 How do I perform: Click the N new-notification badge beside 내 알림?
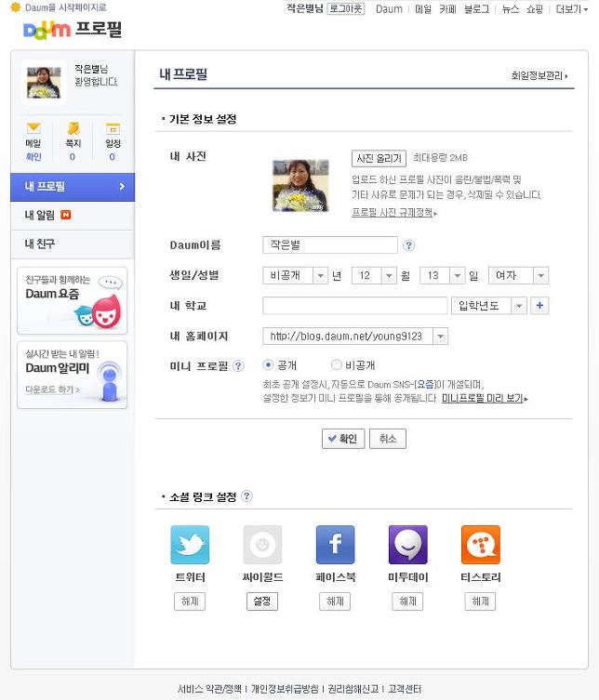(x=66, y=215)
